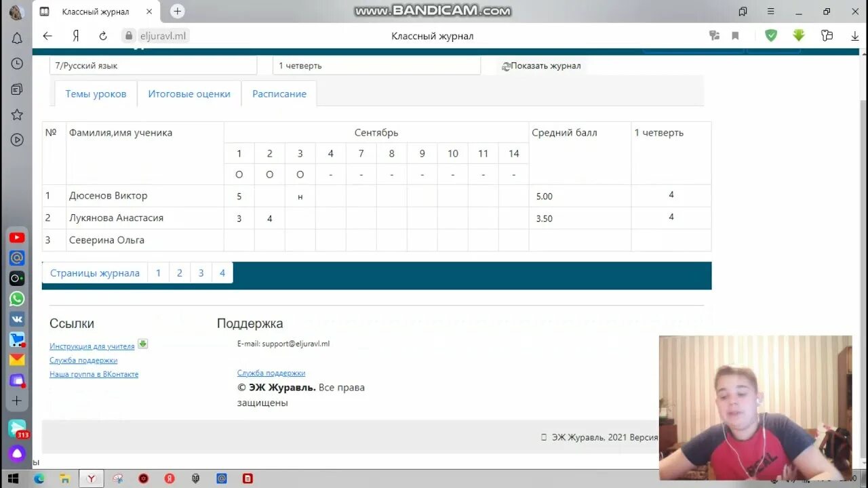Viewport: 868px width, 488px height.
Task: Open the Yandex Mail envelope shortcut
Action: (x=17, y=360)
